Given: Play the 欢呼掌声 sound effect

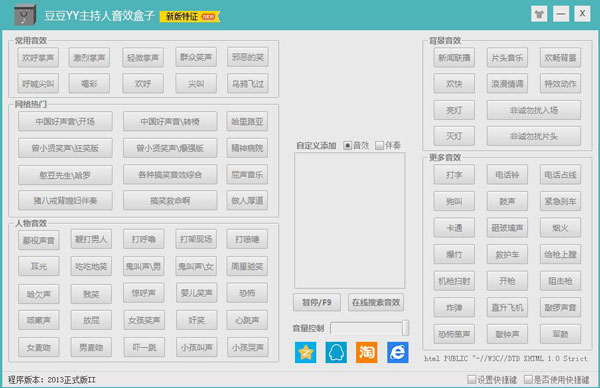Looking at the screenshot, I should pyautogui.click(x=38, y=58).
